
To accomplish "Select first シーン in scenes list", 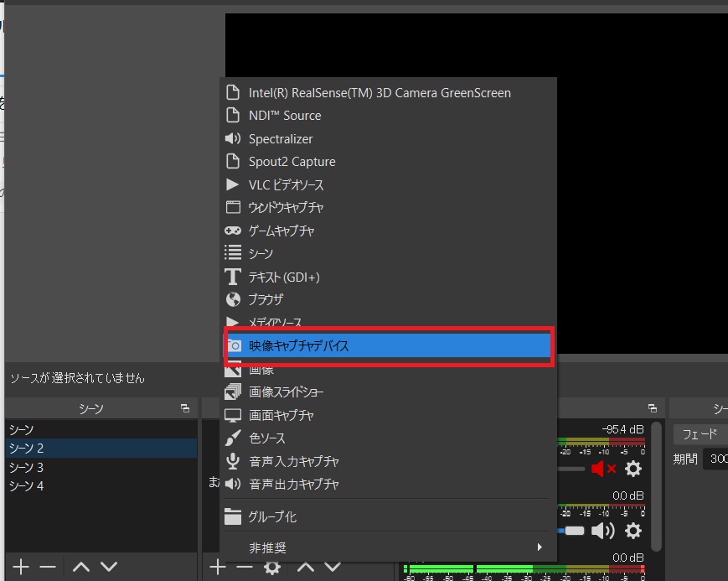I will click(x=101, y=429).
